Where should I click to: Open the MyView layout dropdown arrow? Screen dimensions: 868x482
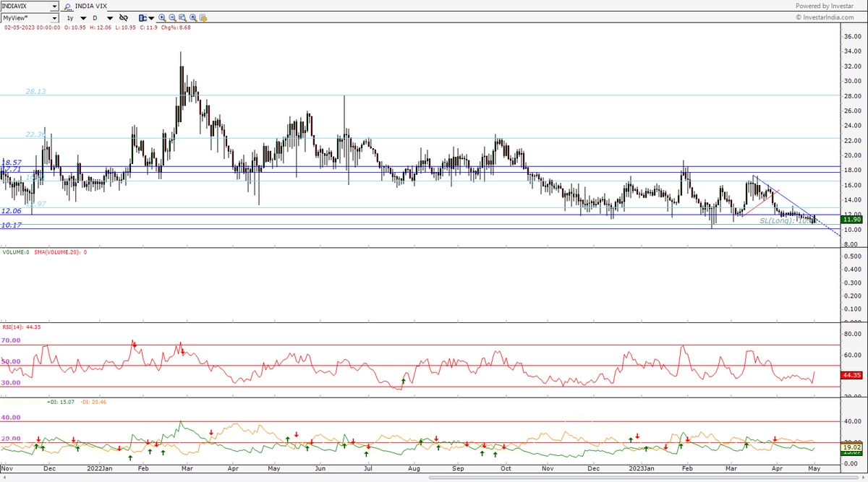coord(54,17)
